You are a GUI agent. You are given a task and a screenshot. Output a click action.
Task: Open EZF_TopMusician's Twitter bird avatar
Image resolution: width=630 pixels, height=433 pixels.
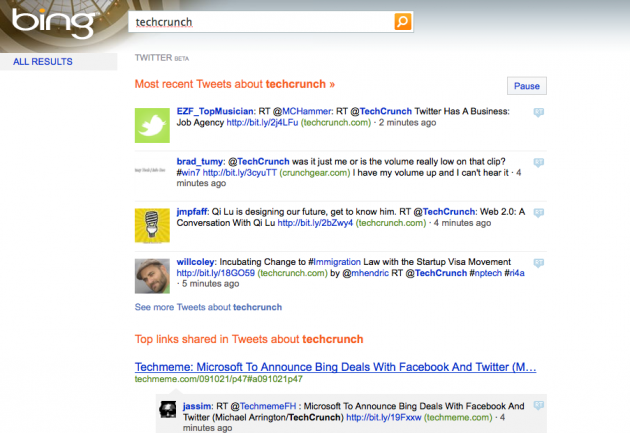click(153, 125)
